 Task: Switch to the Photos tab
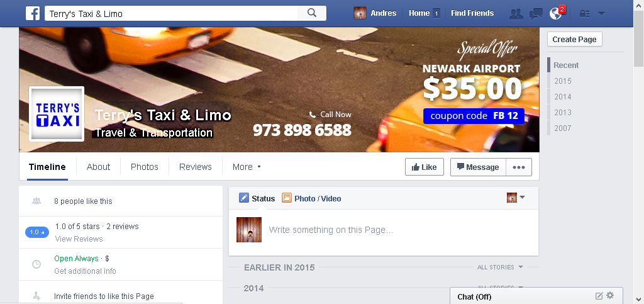pyautogui.click(x=145, y=167)
